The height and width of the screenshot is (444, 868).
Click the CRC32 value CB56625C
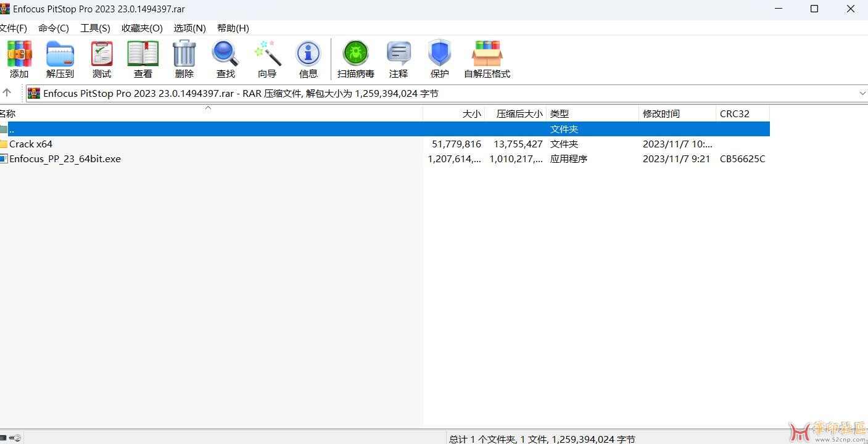point(743,159)
